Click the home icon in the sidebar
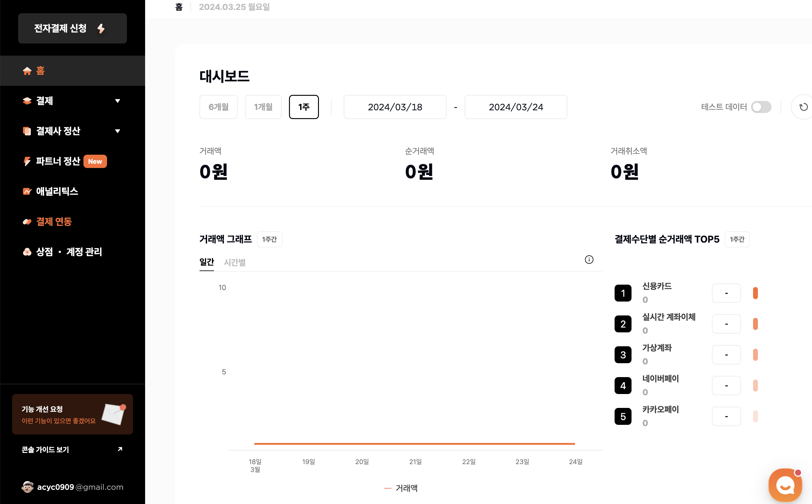 (27, 71)
